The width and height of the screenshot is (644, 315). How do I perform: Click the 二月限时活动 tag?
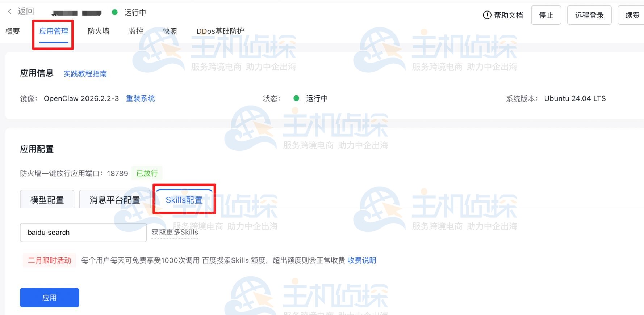pos(50,260)
